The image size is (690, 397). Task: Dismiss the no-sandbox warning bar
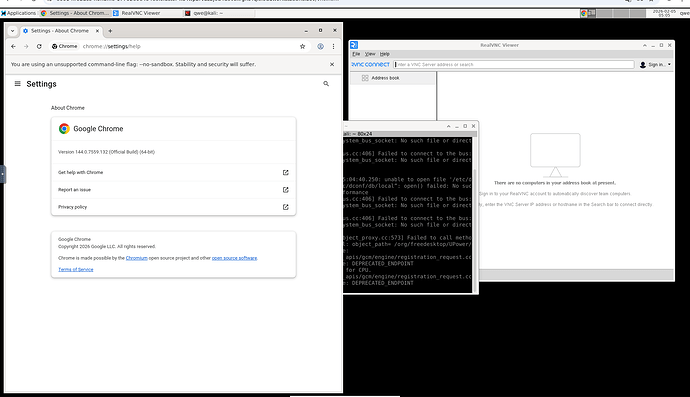tap(332, 64)
